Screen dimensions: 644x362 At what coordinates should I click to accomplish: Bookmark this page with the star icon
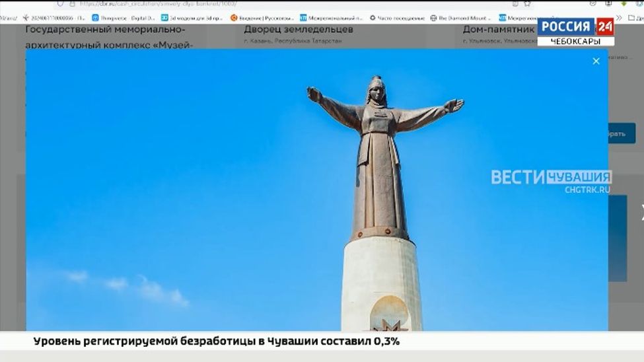(x=527, y=4)
